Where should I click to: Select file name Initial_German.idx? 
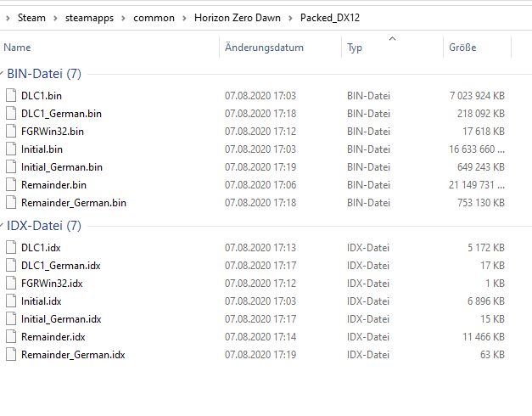click(61, 319)
